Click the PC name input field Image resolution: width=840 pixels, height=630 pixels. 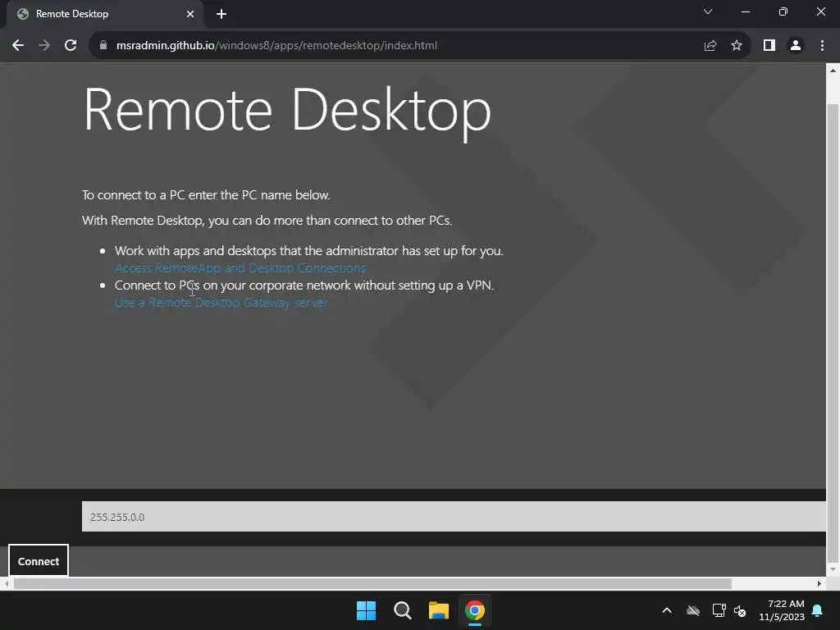click(454, 517)
